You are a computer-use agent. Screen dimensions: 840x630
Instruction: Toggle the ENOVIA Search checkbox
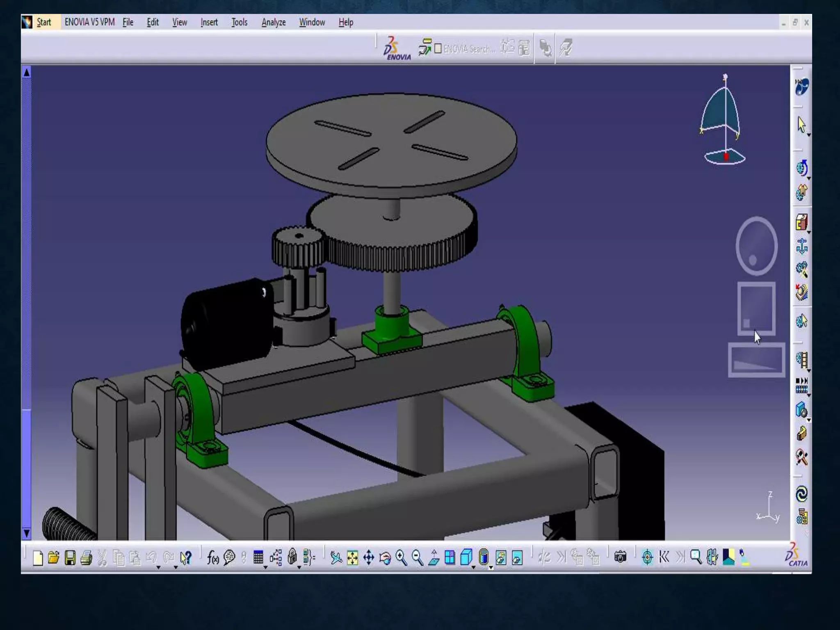click(438, 49)
